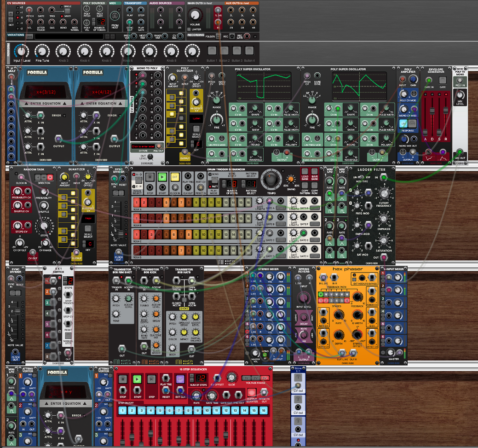
Task: Click the main Volume knob in Main Outs
Action: (x=195, y=15)
